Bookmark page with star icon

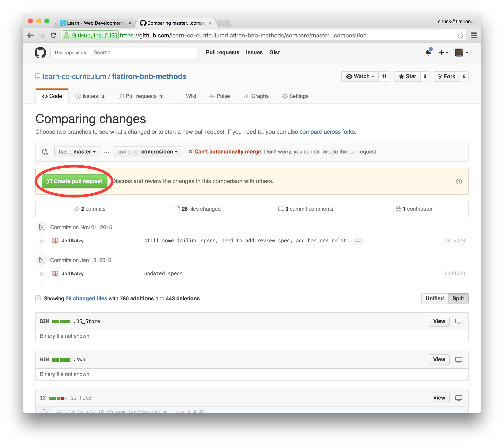(460, 35)
